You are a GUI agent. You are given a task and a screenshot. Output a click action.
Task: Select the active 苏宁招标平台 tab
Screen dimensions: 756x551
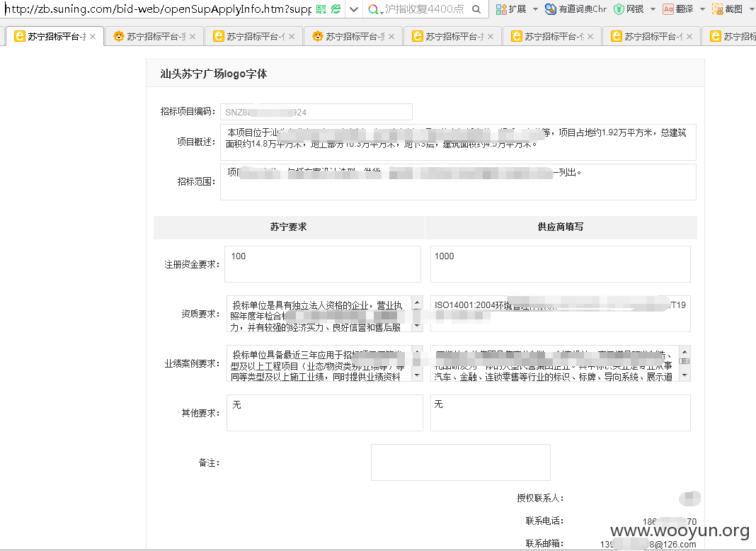coord(55,36)
